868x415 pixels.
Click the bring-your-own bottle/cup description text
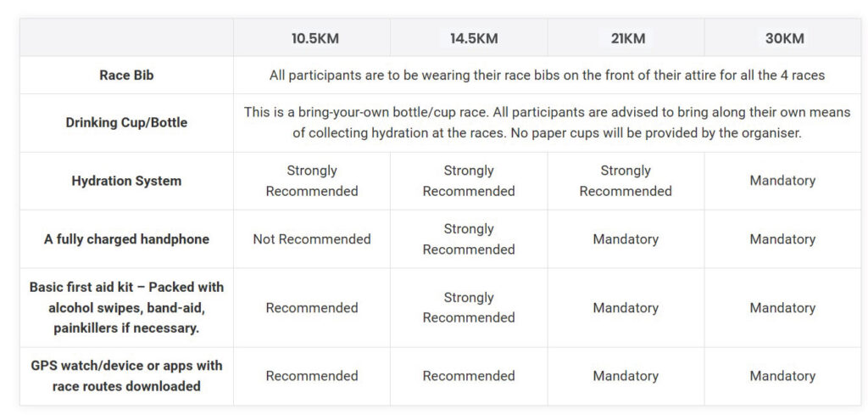coord(547,122)
